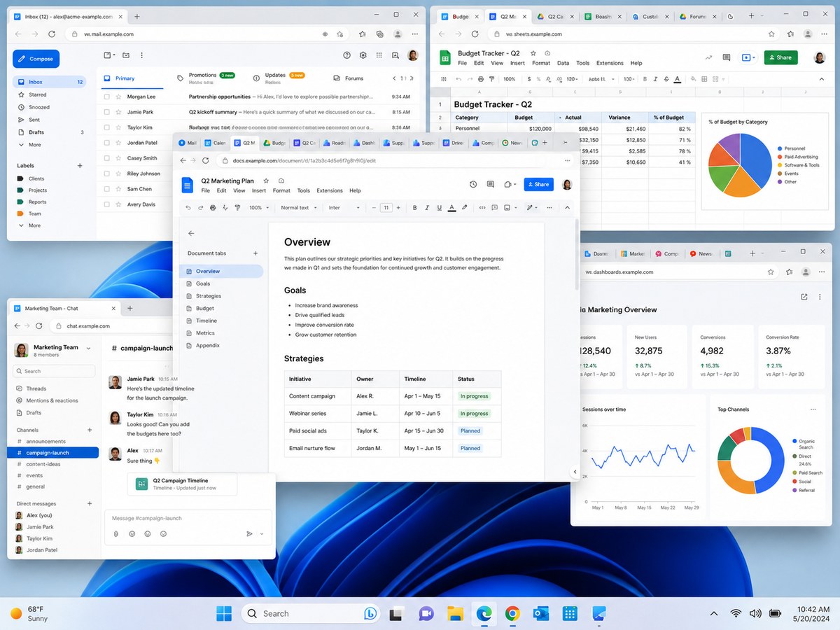
Task: Star the Budget Tracker spreadsheet
Action: (533, 53)
